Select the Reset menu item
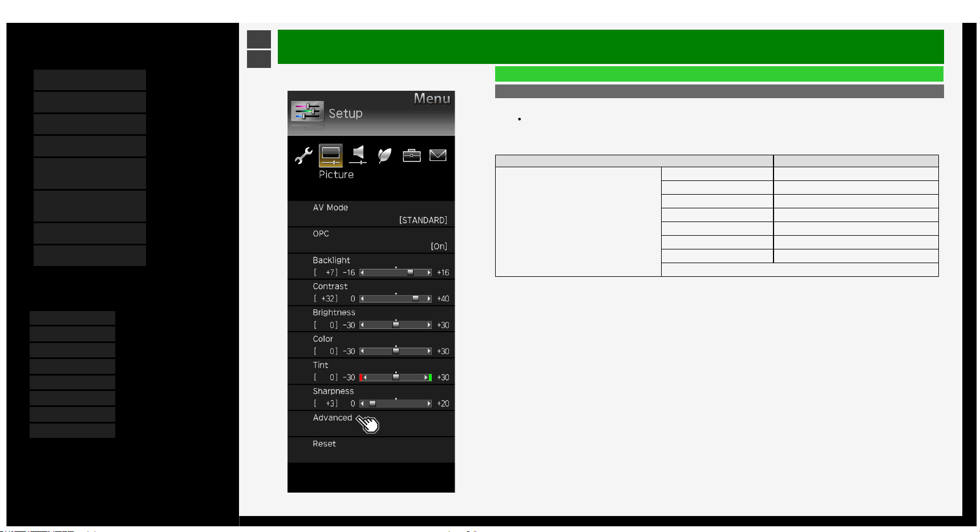 [371, 450]
